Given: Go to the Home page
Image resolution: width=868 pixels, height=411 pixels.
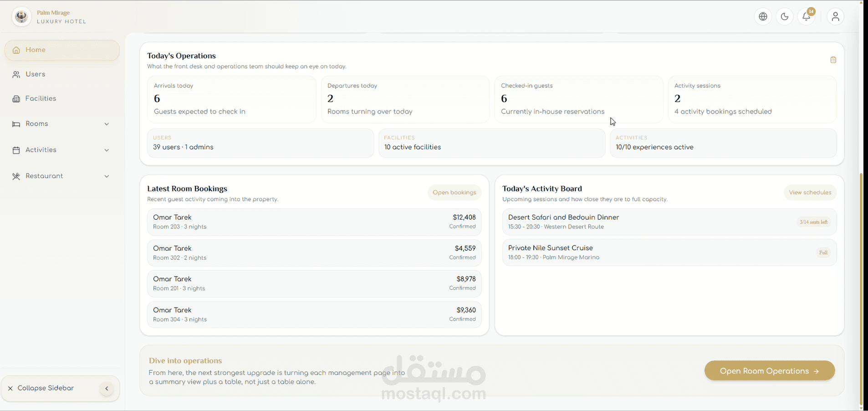Looking at the screenshot, I should pyautogui.click(x=62, y=50).
